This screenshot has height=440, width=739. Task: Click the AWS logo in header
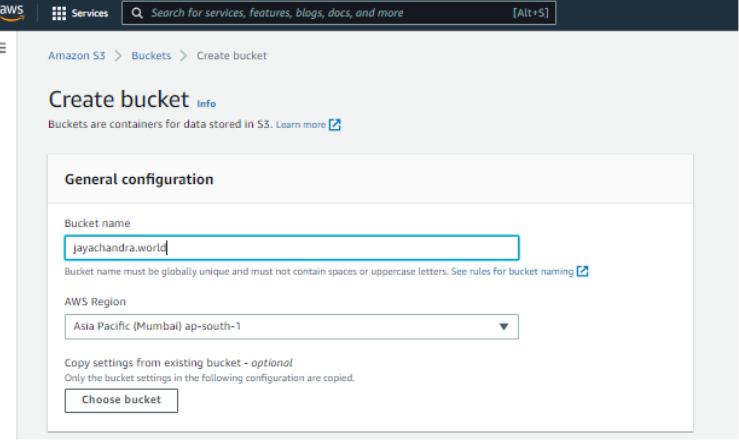[12, 12]
